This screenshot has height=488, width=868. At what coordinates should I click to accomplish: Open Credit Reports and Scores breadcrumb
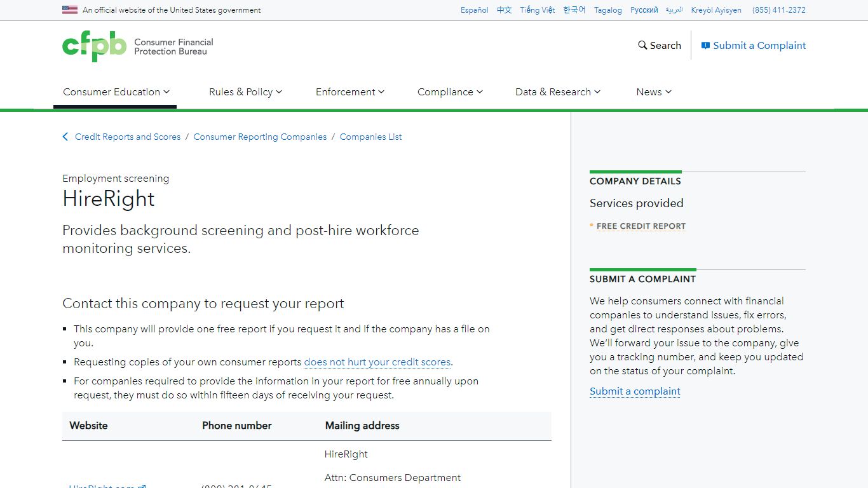(128, 137)
